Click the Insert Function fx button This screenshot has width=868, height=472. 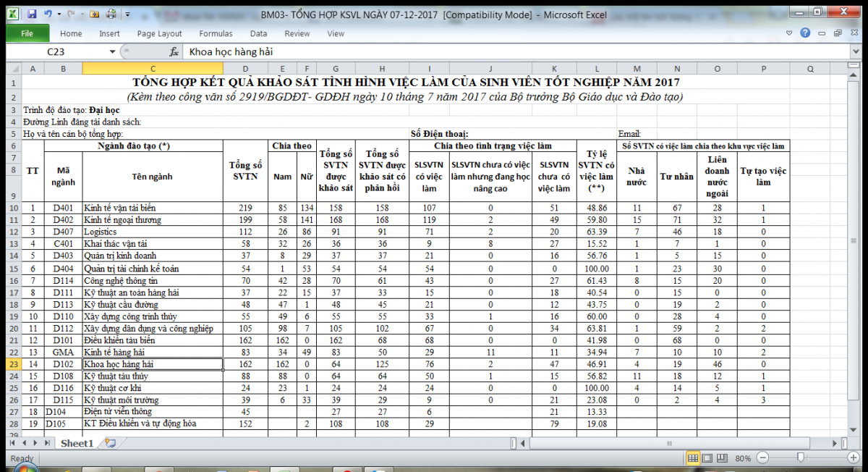[x=174, y=52]
